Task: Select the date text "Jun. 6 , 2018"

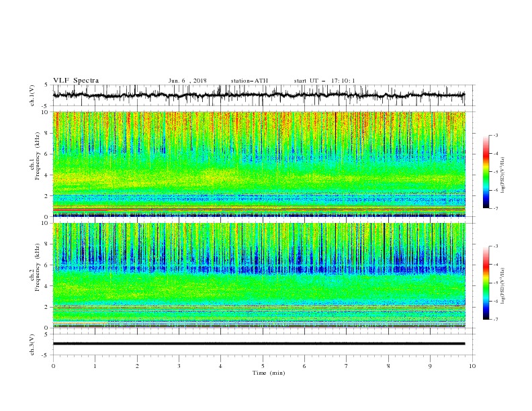Action: coord(187,81)
